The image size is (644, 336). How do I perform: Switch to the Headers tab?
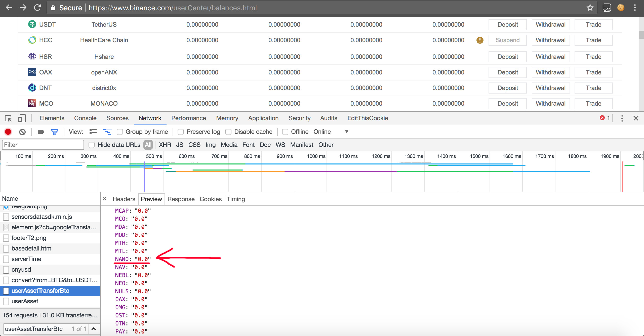(x=124, y=199)
